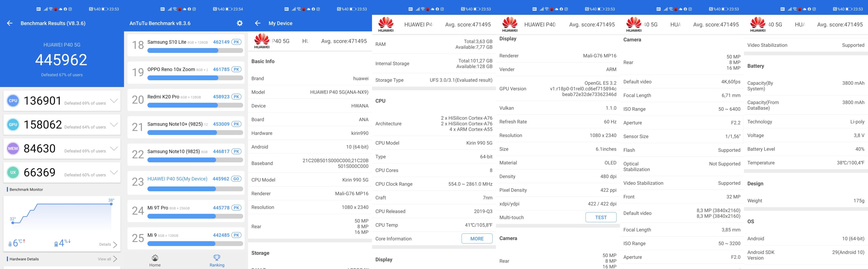Screen dimensions: 868x269
Task: Tap Huawei logo on My Device screen
Action: pyautogui.click(x=262, y=41)
